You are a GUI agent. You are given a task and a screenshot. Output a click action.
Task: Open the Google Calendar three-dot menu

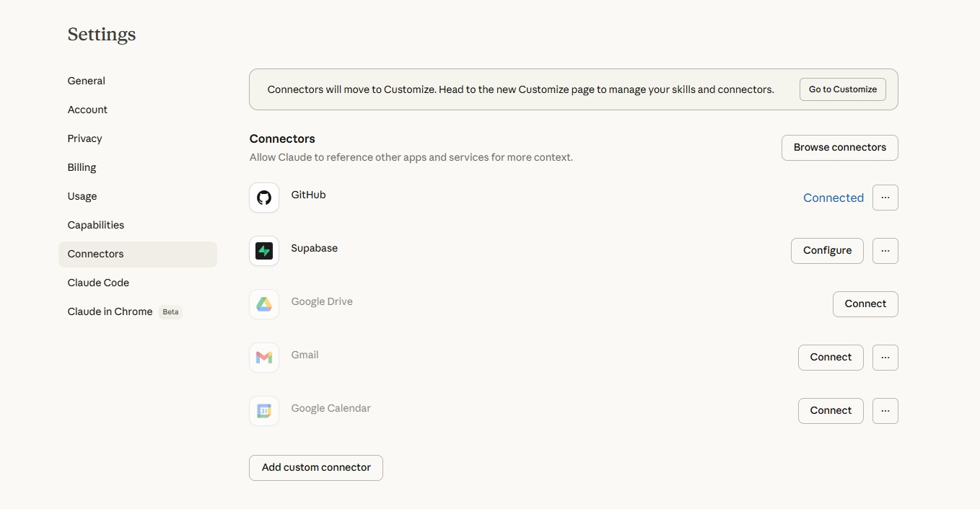[x=885, y=411]
